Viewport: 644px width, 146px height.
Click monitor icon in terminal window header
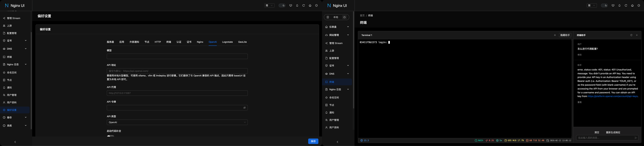[613, 6]
